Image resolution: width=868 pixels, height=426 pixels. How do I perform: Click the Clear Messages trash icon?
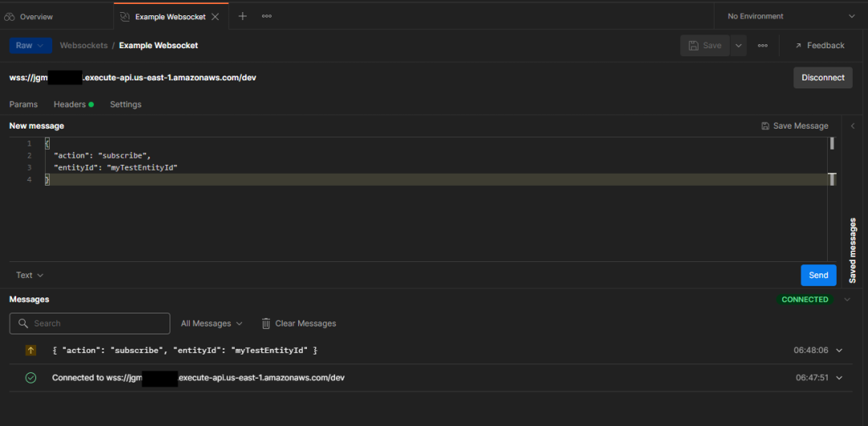[266, 323]
